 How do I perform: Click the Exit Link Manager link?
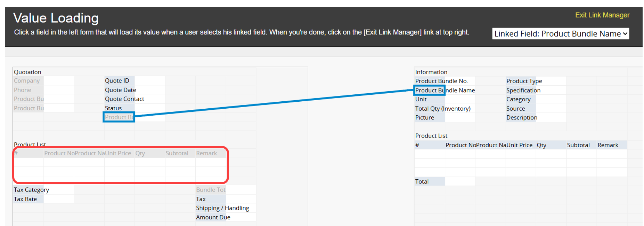tap(602, 15)
